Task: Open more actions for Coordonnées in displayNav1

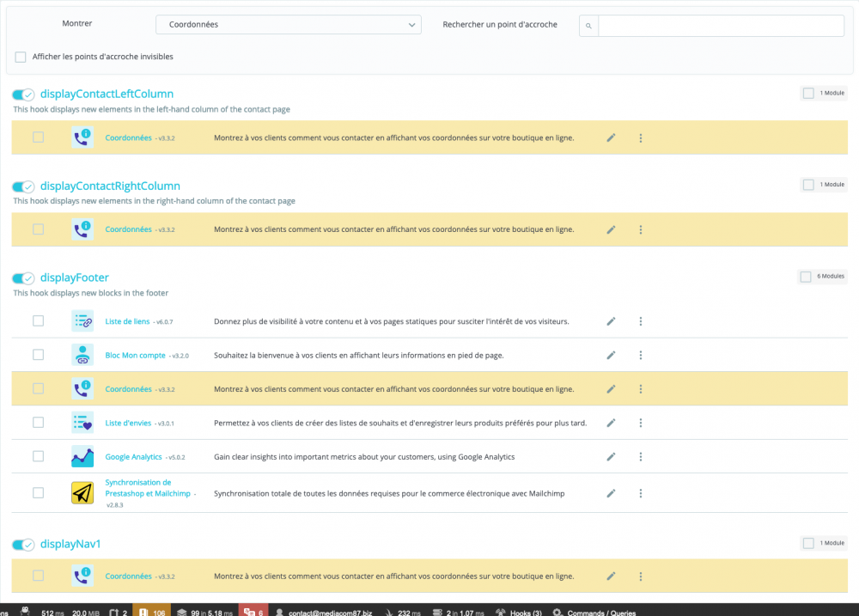Action: (x=641, y=576)
